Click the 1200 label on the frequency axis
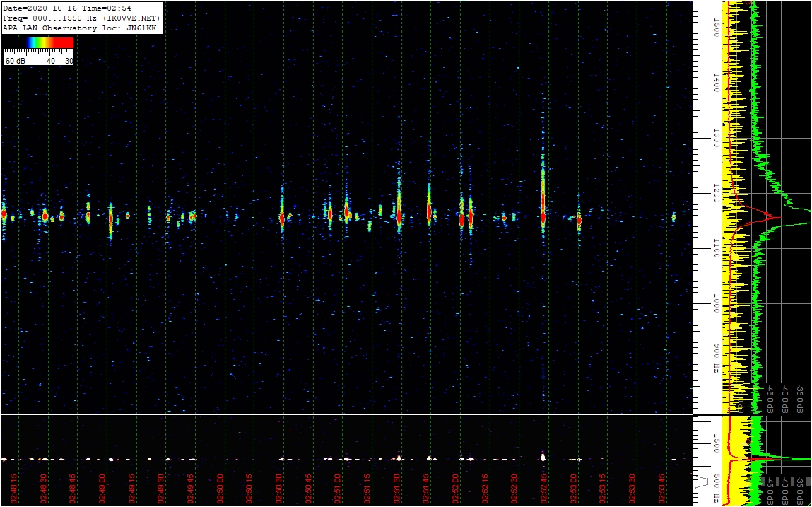812x507 pixels. 716,194
